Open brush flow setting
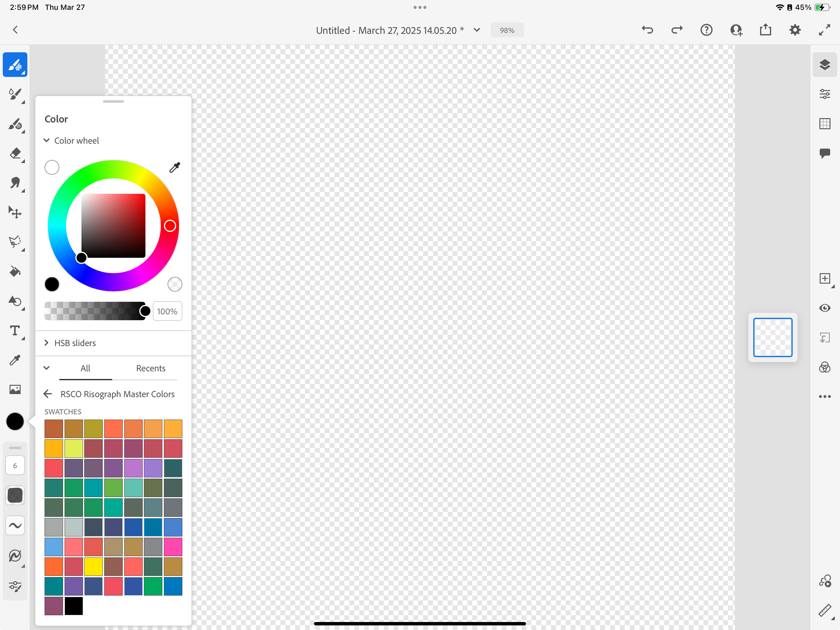Image resolution: width=840 pixels, height=630 pixels. pyautogui.click(x=15, y=496)
